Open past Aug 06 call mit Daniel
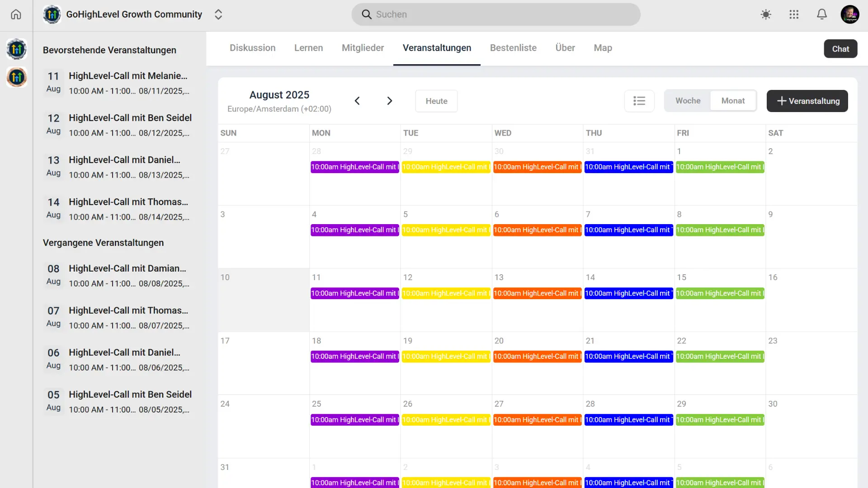 [x=118, y=359]
